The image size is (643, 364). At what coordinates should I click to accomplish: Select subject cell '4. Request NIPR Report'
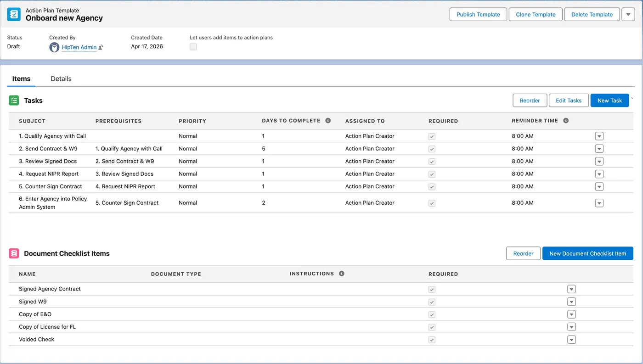(49, 174)
